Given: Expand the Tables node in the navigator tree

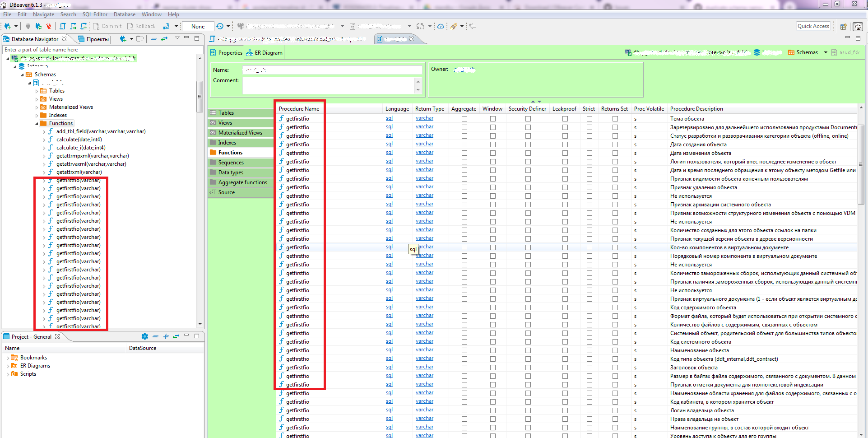Looking at the screenshot, I should (37, 90).
